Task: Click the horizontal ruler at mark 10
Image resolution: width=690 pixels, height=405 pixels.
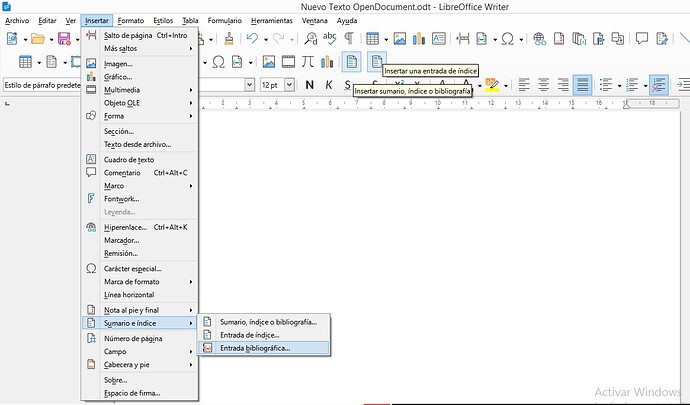Action: [438, 103]
